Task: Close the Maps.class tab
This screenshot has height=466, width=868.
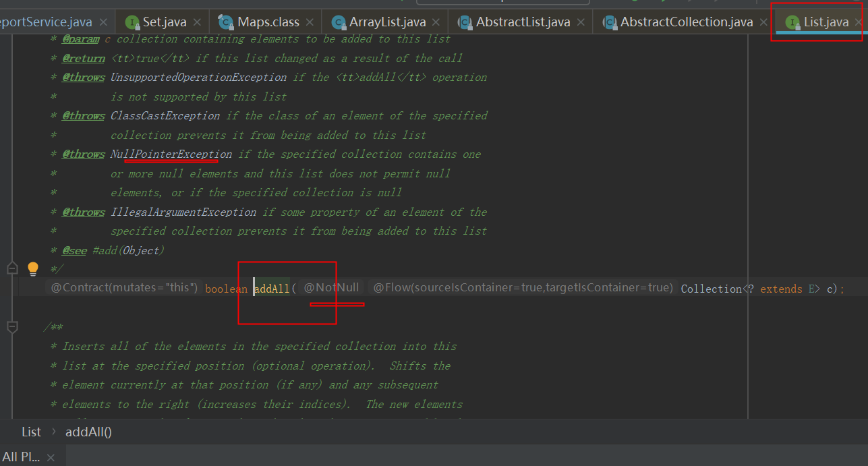Action: pos(309,21)
